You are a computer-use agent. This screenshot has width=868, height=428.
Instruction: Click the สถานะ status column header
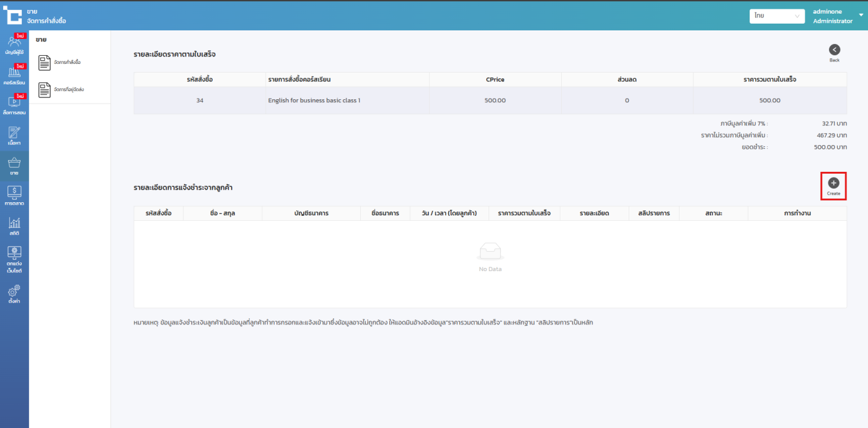(713, 213)
